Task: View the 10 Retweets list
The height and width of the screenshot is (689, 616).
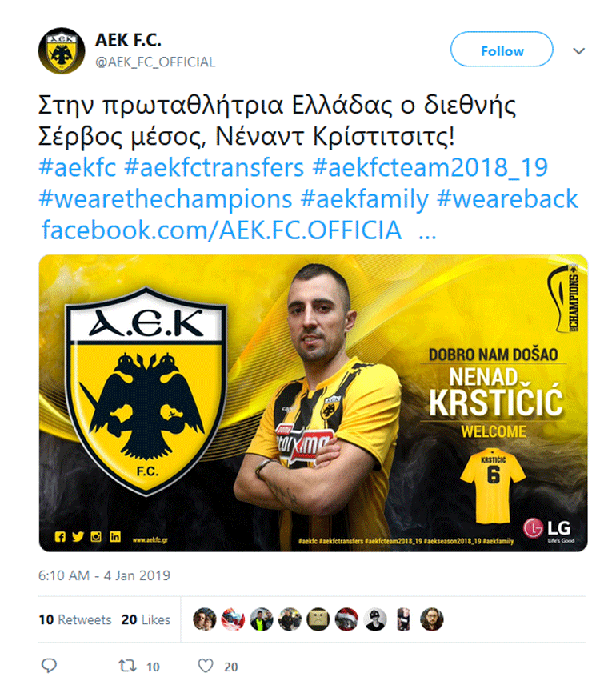Action: point(75,619)
